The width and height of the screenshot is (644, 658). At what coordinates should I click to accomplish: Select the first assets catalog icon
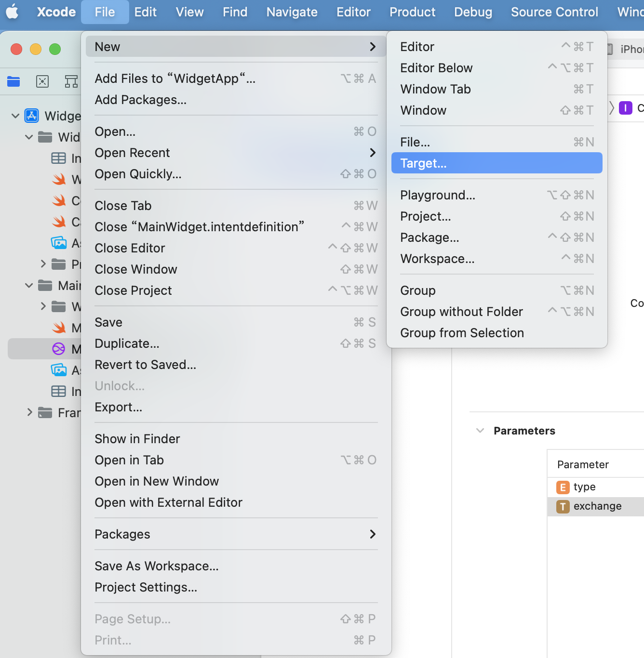coord(59,242)
